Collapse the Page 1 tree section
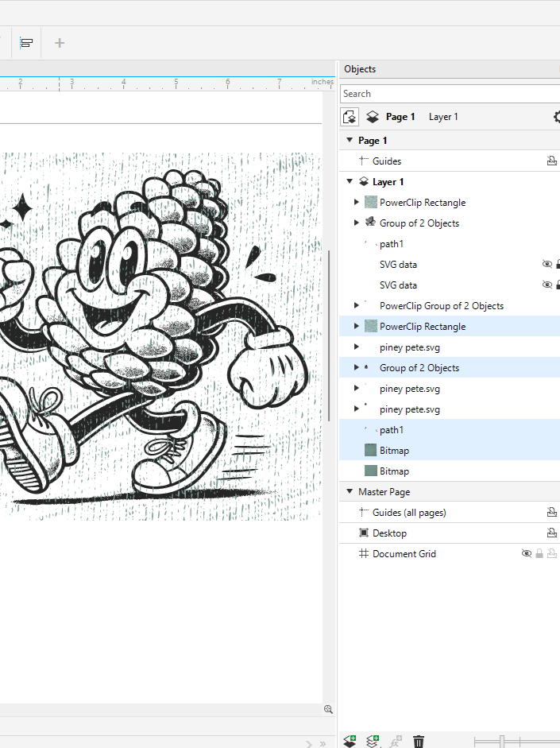This screenshot has width=560, height=748. pos(350,140)
